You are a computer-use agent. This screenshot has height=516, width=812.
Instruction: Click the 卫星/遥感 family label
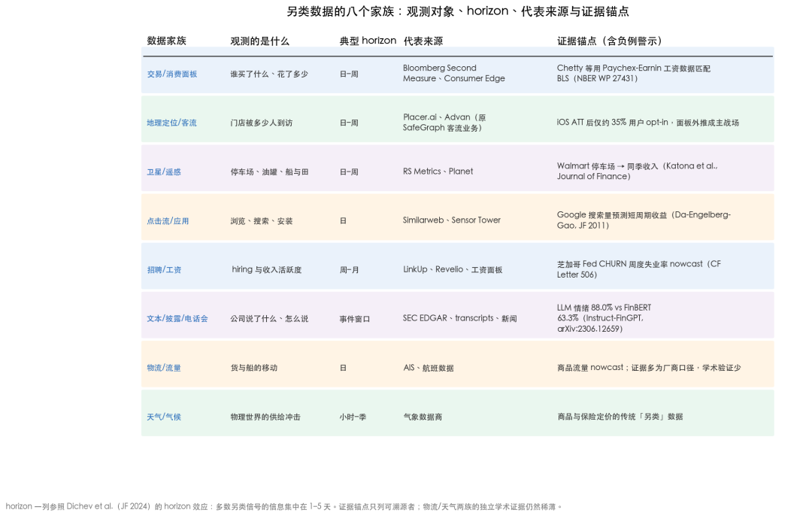[164, 172]
